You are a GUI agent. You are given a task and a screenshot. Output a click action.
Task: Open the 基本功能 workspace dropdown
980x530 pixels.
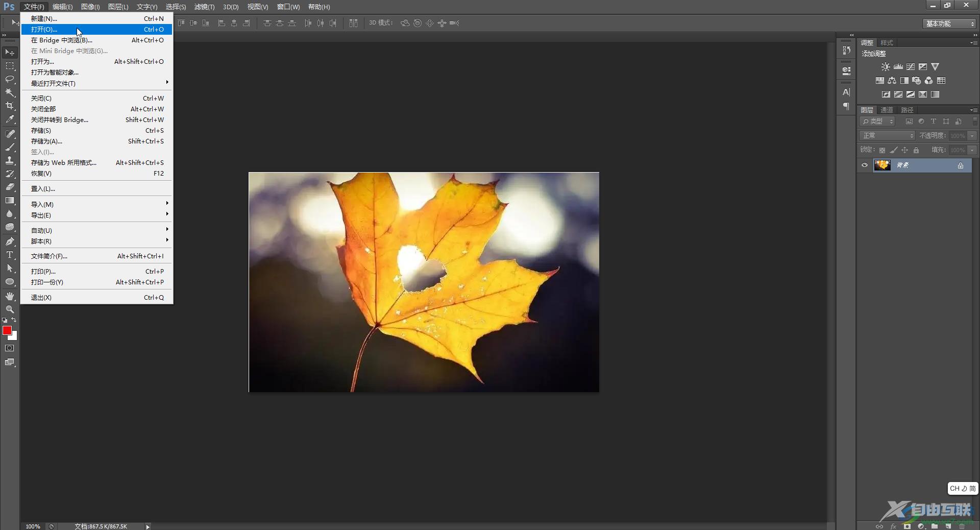[x=949, y=23]
